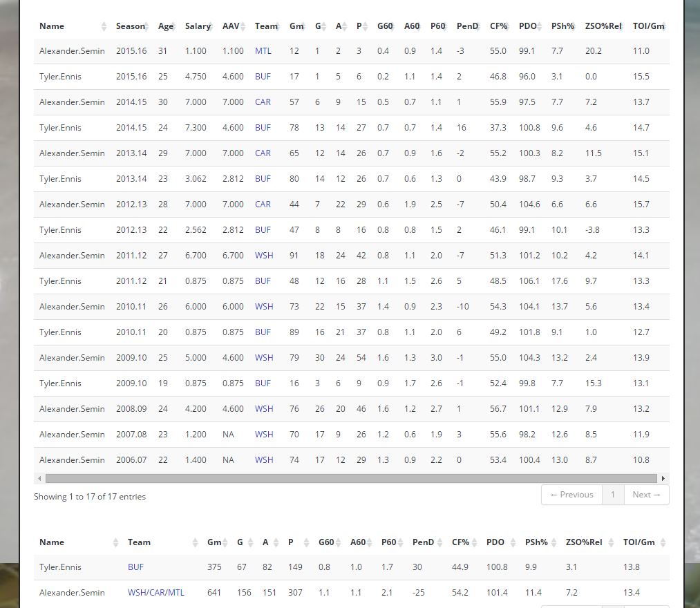Sort top table by PenD column
The image size is (700, 608).
click(x=467, y=26)
